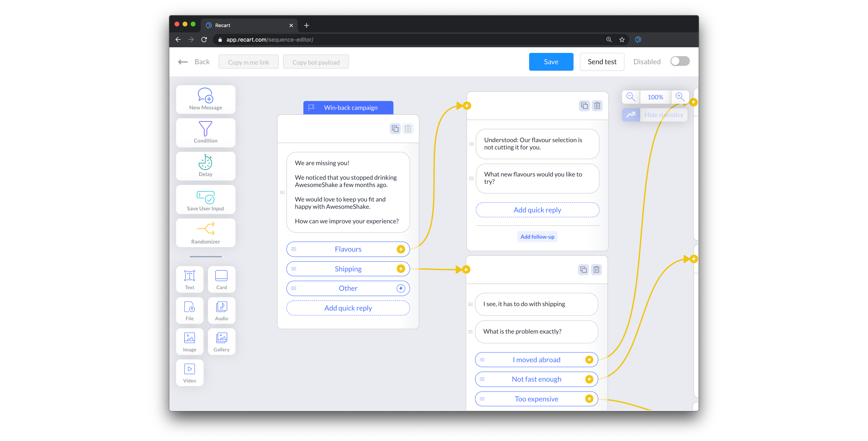The height and width of the screenshot is (441, 868).
Task: Add quick reply in Win-back message
Action: click(348, 308)
